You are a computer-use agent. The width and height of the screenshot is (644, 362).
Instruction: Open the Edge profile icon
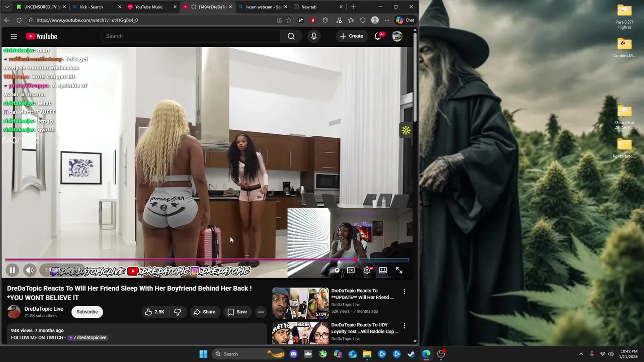pyautogui.click(x=375, y=20)
